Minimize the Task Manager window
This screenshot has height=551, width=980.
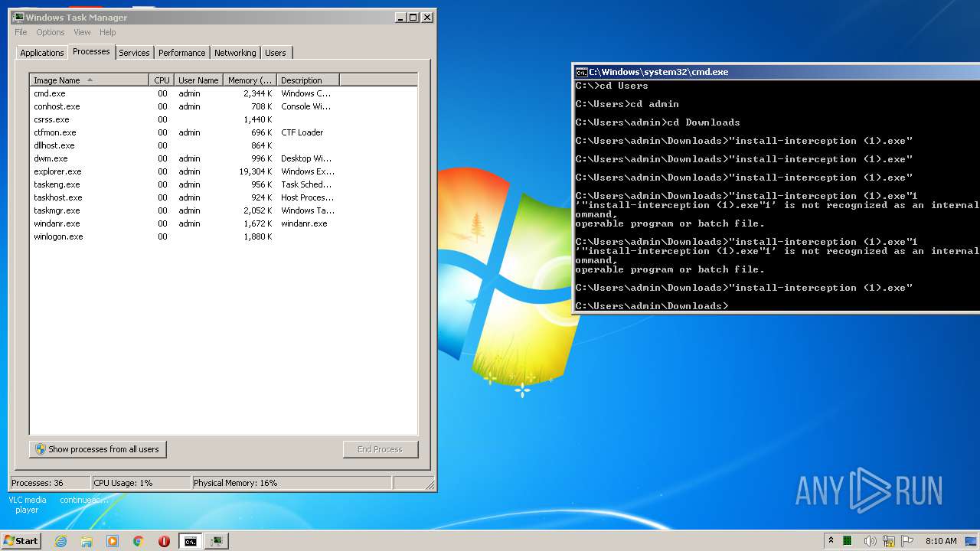point(400,17)
